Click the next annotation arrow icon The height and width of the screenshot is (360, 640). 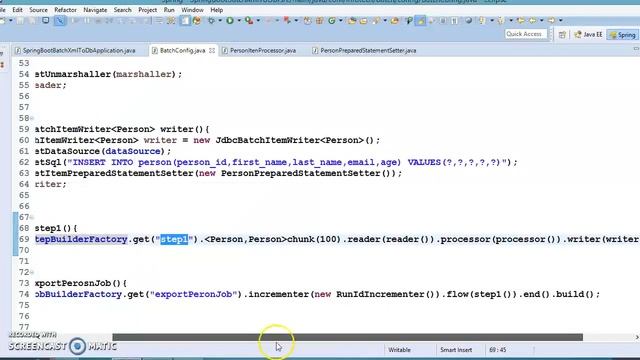click(482, 20)
